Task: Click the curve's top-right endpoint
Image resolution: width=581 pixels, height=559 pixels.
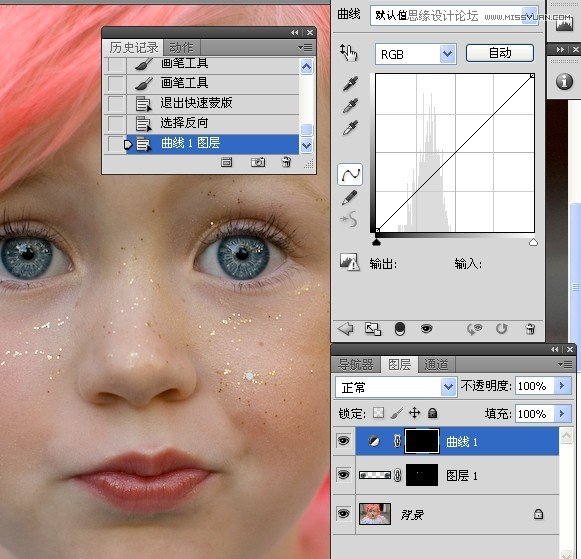Action: (x=532, y=76)
